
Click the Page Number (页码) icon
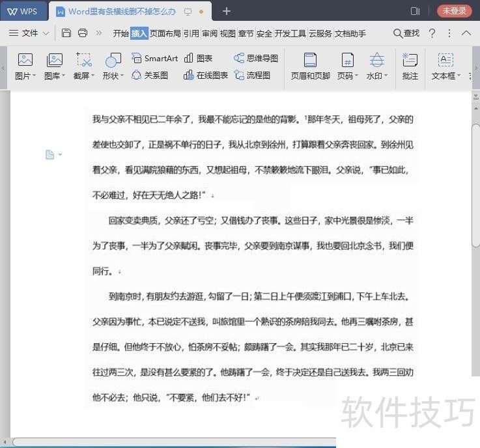pyautogui.click(x=347, y=60)
